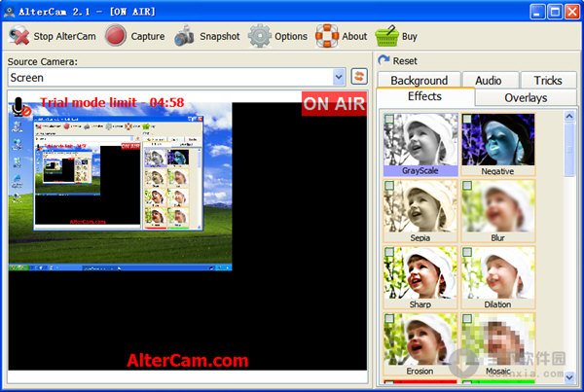Maximize the AlterCam window
The image size is (584, 392).
[554, 12]
